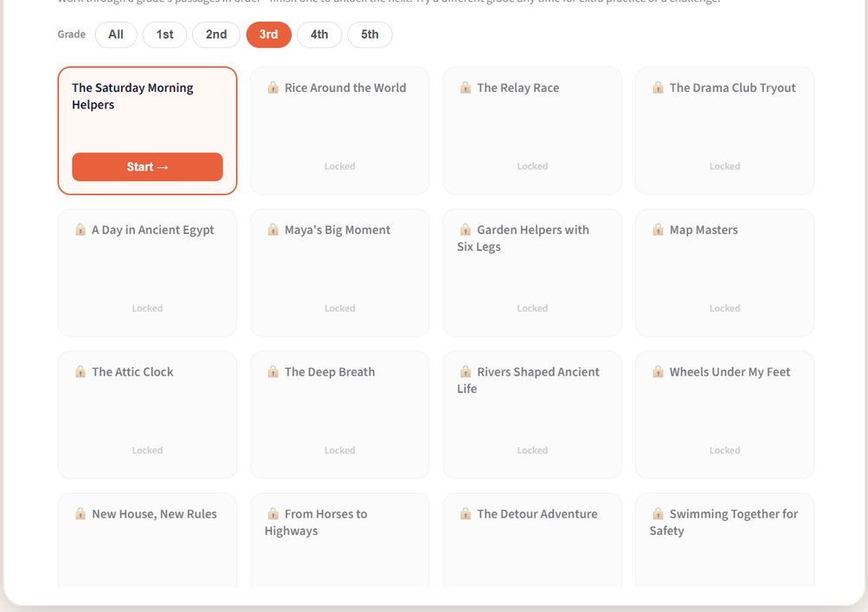This screenshot has width=868, height=612.
Task: Select the 2nd grade filter
Action: pos(215,35)
